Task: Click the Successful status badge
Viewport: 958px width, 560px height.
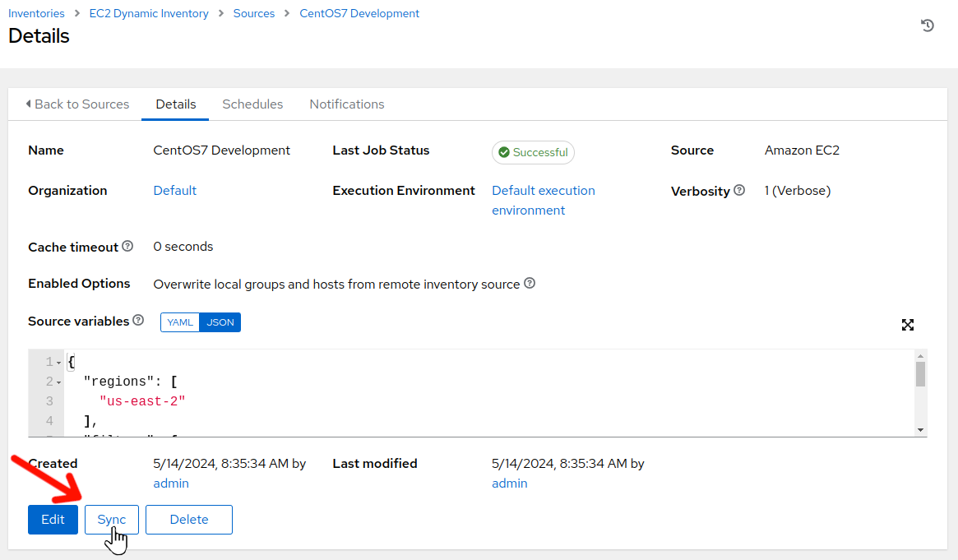Action: (533, 152)
